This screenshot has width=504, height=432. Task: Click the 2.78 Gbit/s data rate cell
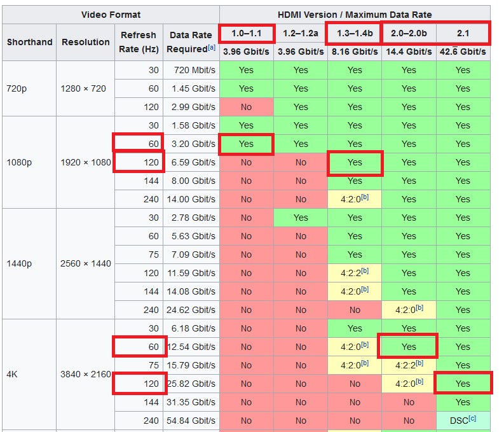[x=191, y=218]
